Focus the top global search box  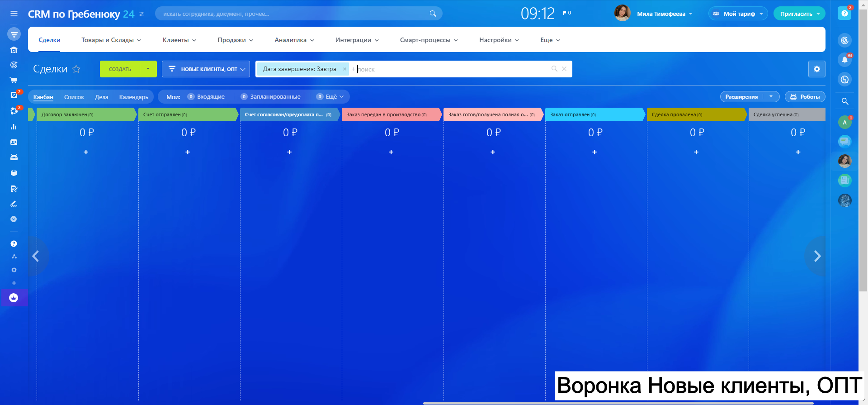[298, 14]
